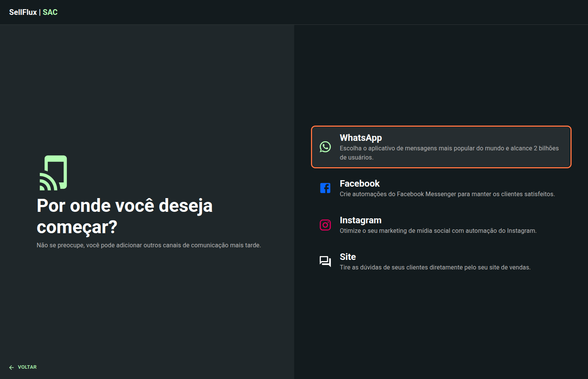Image resolution: width=588 pixels, height=379 pixels.
Task: Choose the Facebook channel heading
Action: point(359,184)
